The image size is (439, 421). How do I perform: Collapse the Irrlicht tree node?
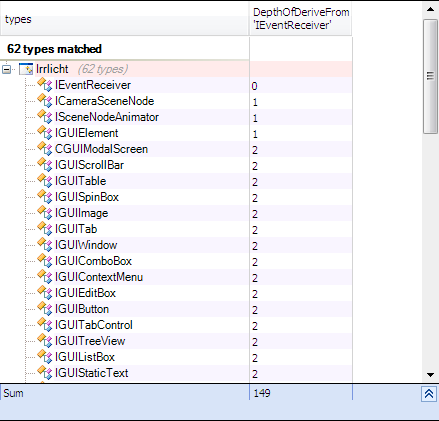click(6, 69)
